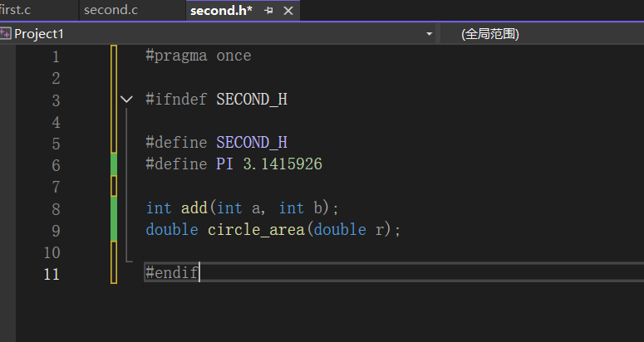Click SECOND_H in the #define line
The image size is (644, 342).
(x=252, y=143)
